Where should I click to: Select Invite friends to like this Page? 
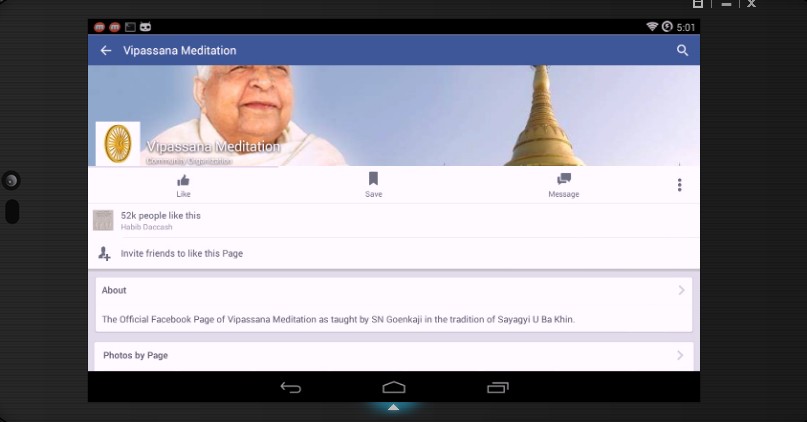(182, 253)
